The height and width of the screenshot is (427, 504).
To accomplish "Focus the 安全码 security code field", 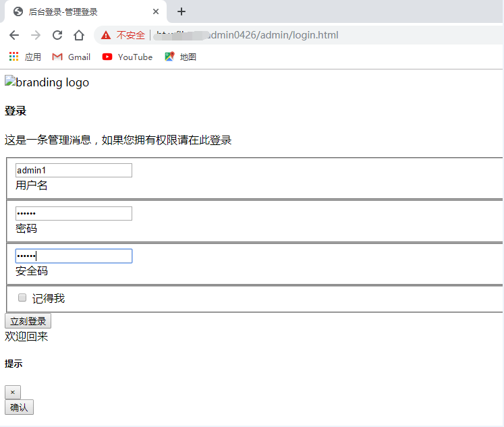I will pos(74,256).
